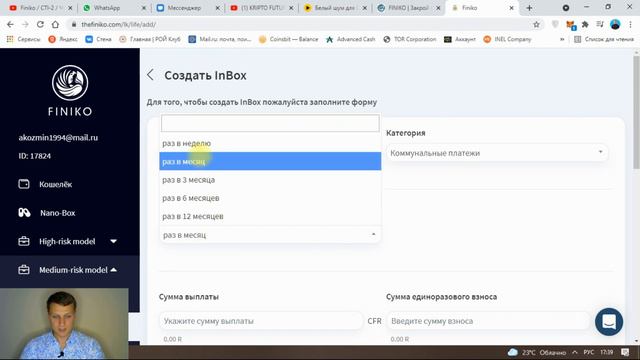This screenshot has height=360, width=640.
Task: Open the Chrome three-dot menu
Action: tap(630, 24)
